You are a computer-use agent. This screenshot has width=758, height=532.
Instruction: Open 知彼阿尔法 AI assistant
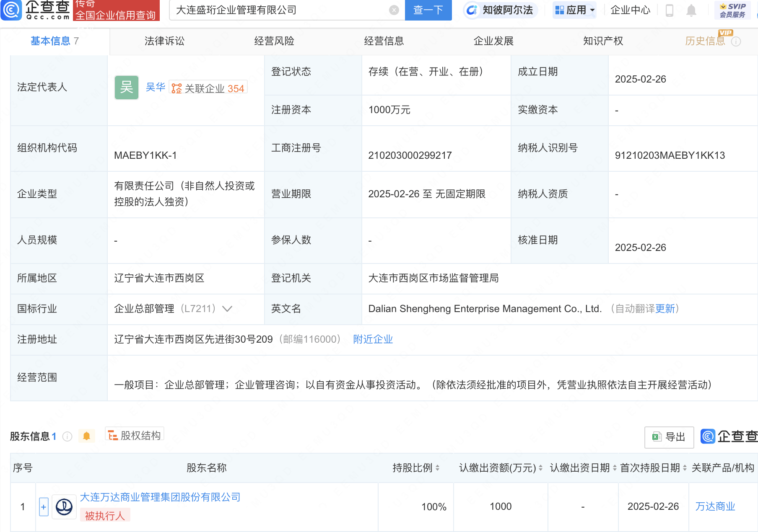pos(500,10)
